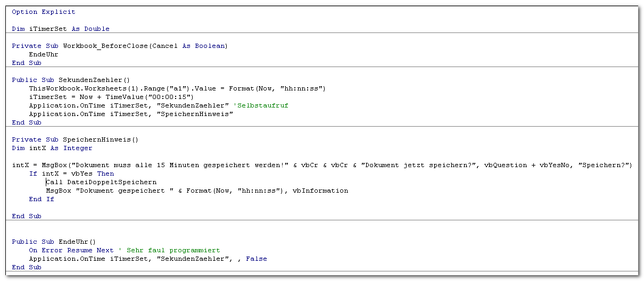Image resolution: width=644 pixels, height=281 pixels.
Task: Click the "Call DateiDoppeltSpeichern" line
Action: (101, 182)
